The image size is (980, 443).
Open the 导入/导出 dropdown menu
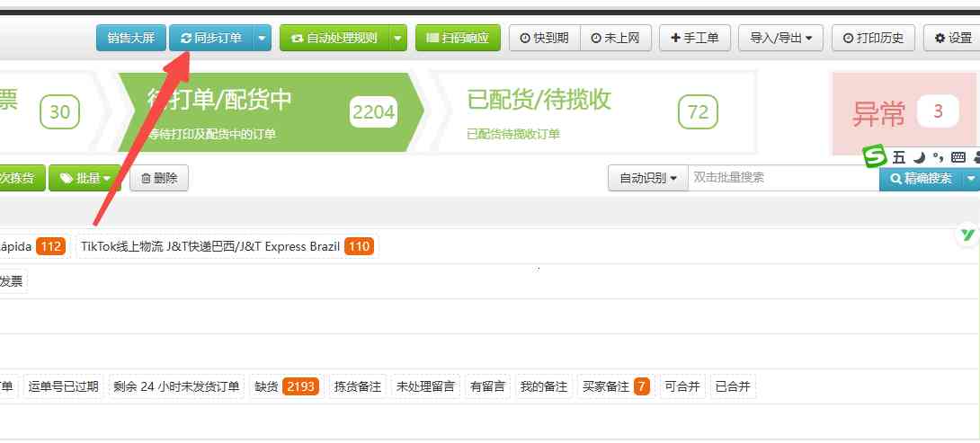[780, 38]
